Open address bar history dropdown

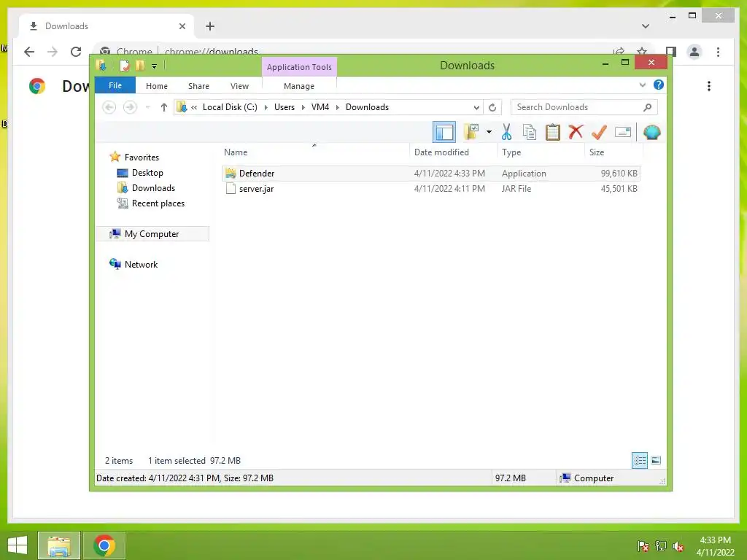click(x=476, y=108)
